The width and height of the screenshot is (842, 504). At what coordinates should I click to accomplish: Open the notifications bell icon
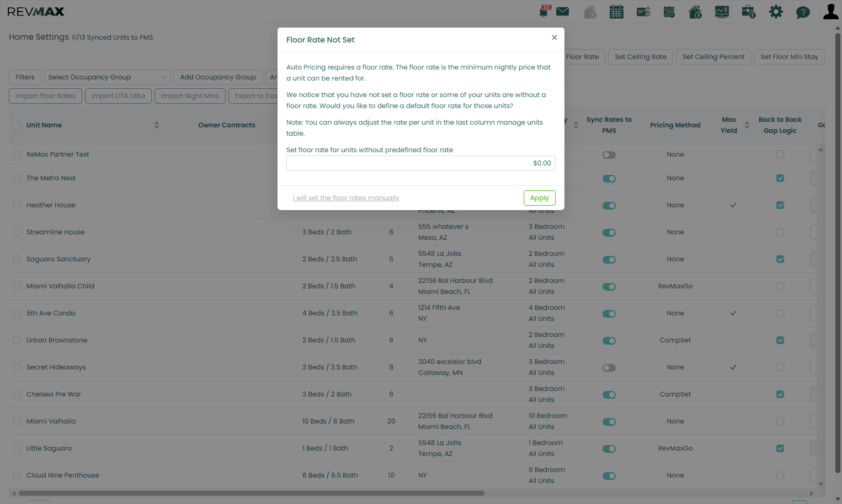coord(544,11)
